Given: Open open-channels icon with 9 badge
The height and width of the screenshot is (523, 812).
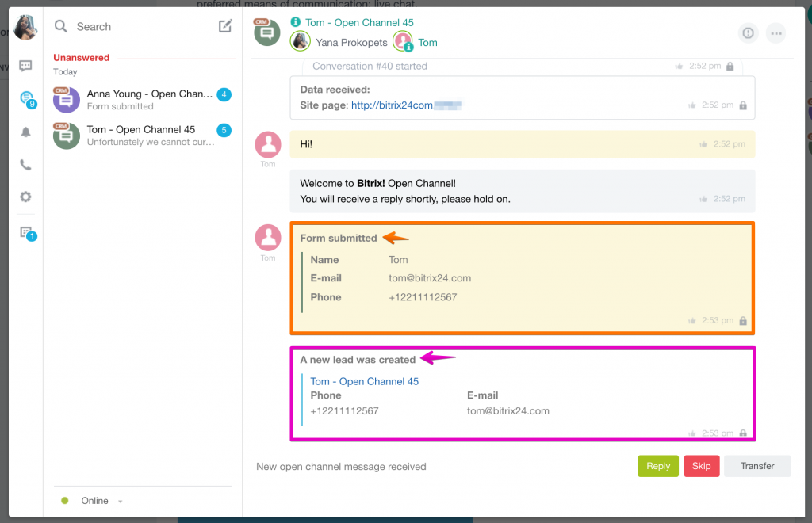Looking at the screenshot, I should pos(27,98).
